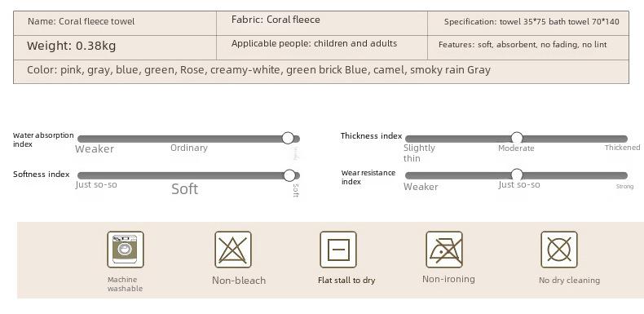
Task: Select the Fabric: Coral fleece cell
Action: pos(322,23)
